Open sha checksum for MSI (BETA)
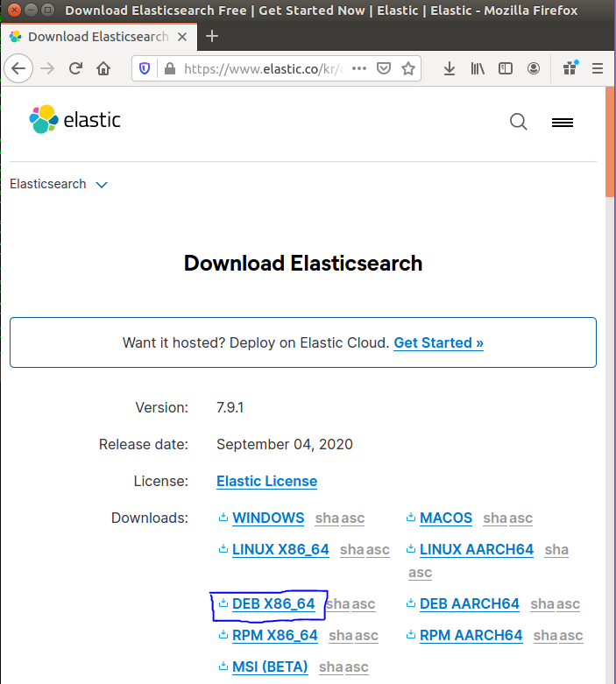This screenshot has width=616, height=684. [x=331, y=667]
